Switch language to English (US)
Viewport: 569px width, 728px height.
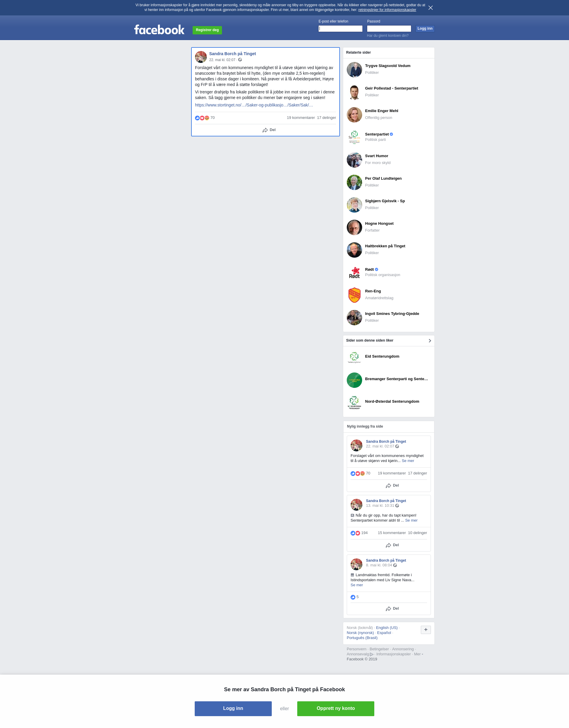coord(387,628)
